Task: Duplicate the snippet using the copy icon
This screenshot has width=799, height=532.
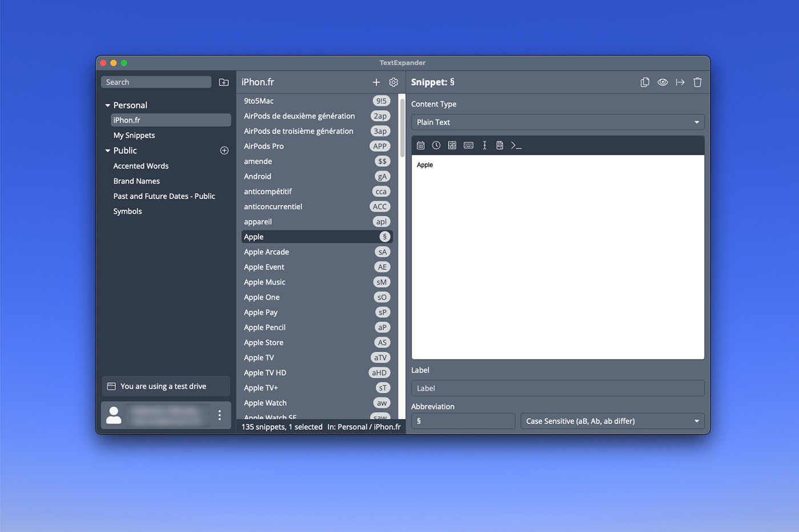Action: click(644, 82)
